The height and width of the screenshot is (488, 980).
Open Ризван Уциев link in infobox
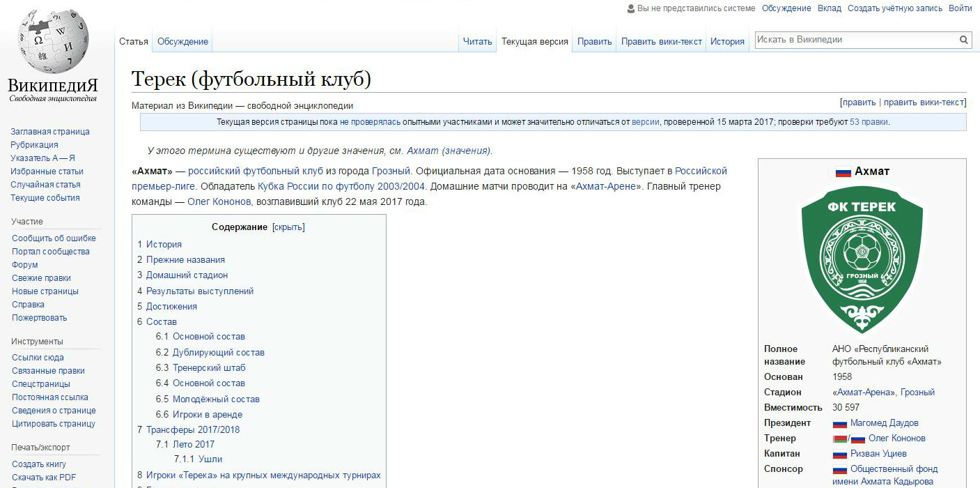click(878, 454)
